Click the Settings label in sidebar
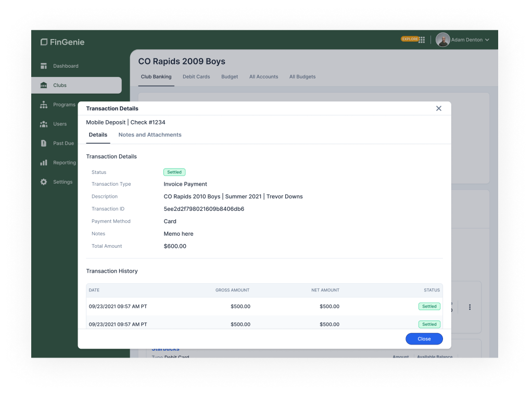Screen dimensions: 532x395 coord(63,182)
